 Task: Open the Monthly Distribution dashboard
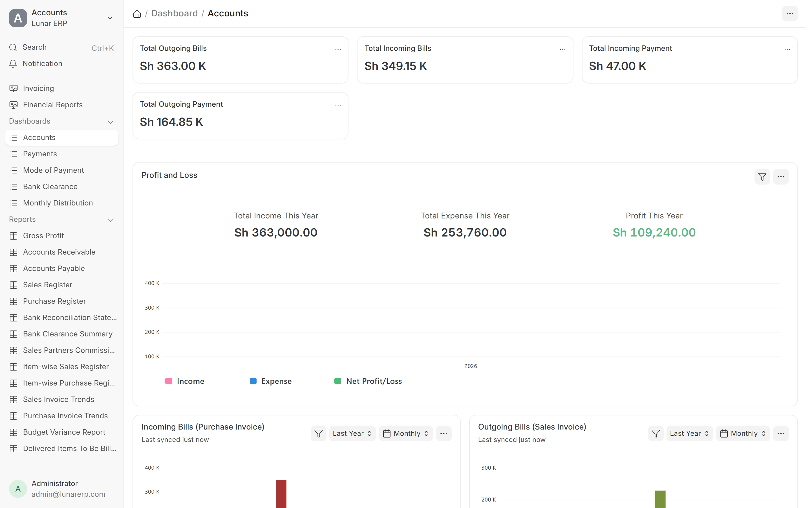point(62,203)
